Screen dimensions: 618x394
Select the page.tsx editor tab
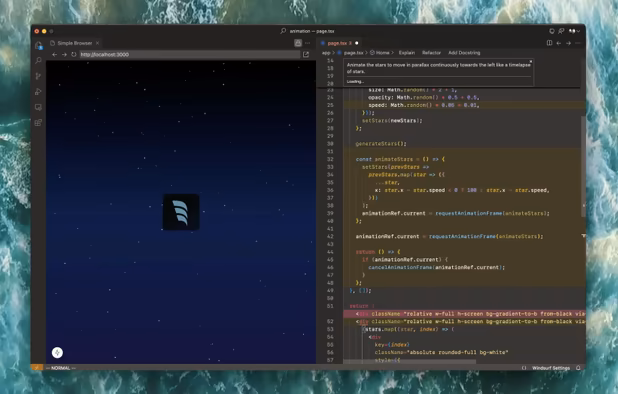pos(340,43)
